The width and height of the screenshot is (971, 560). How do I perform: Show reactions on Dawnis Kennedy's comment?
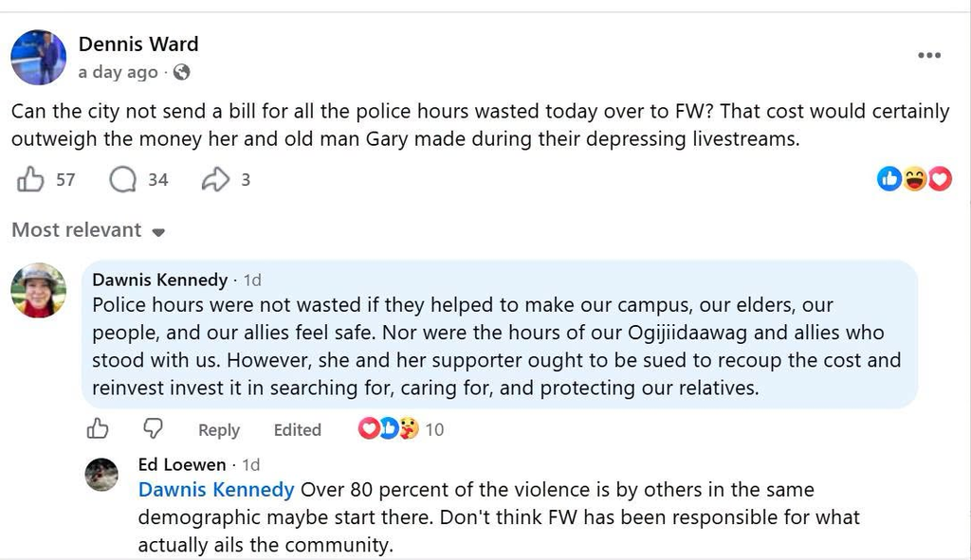(400, 429)
